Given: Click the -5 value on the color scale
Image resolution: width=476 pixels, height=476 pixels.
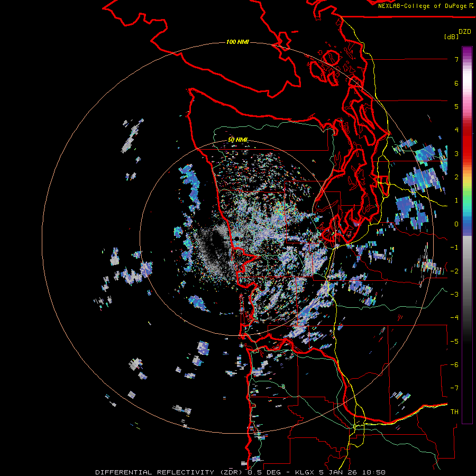Looking at the screenshot, I should [454, 342].
